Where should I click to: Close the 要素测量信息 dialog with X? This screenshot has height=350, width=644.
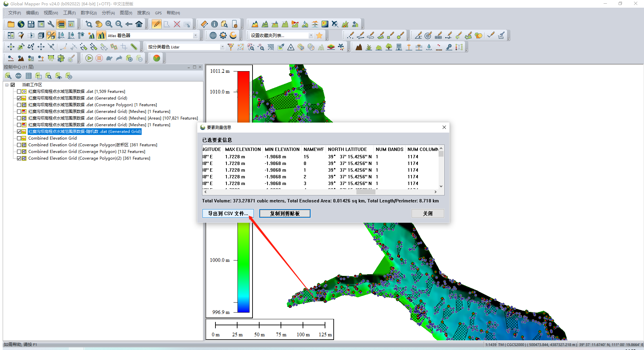444,127
